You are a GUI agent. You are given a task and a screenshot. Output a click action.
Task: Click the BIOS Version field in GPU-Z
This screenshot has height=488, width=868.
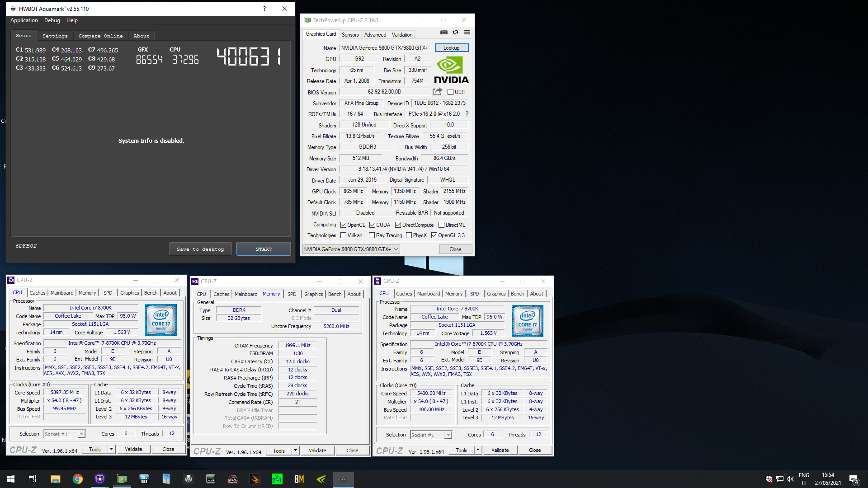pyautogui.click(x=385, y=92)
